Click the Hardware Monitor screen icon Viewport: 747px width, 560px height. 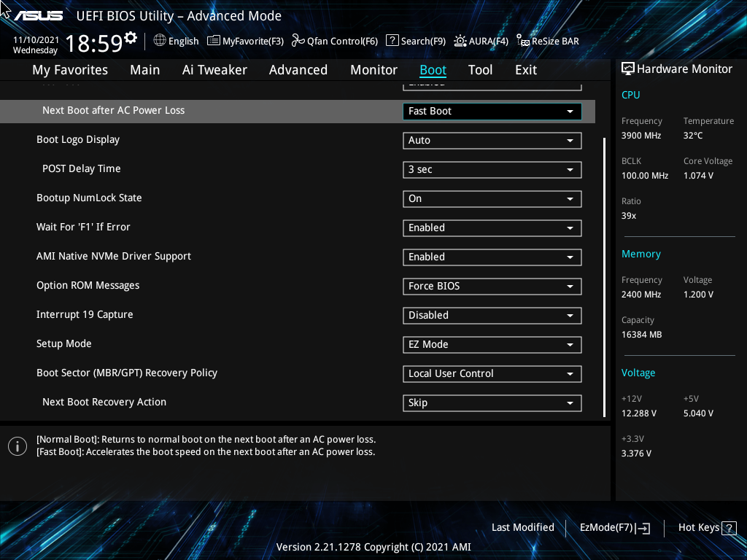(x=628, y=69)
